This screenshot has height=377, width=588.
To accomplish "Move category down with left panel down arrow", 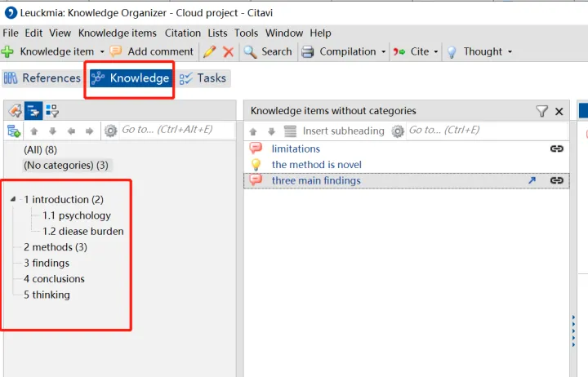I will click(x=52, y=131).
